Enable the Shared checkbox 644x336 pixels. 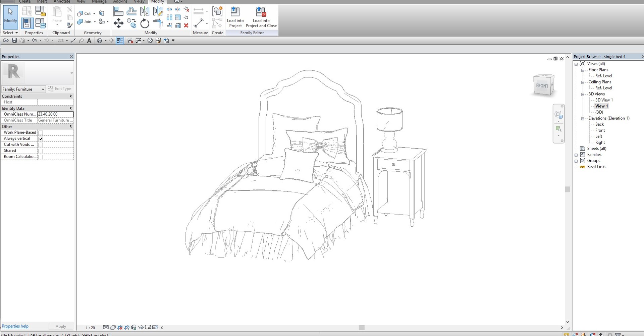pos(41,151)
